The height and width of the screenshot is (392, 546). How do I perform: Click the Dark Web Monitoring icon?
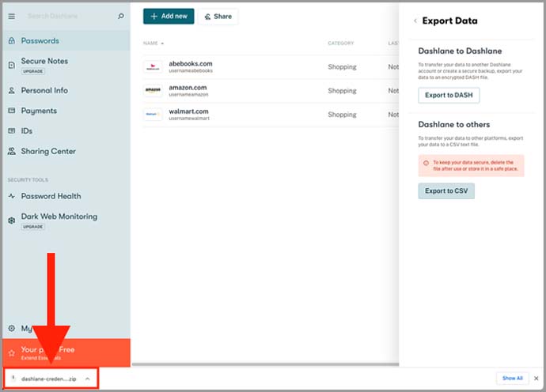(x=12, y=220)
